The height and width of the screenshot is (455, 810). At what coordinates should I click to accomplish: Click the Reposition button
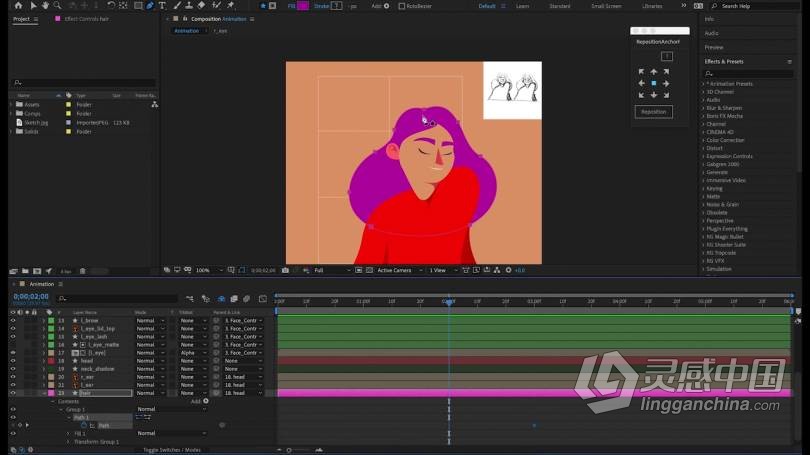(x=653, y=112)
